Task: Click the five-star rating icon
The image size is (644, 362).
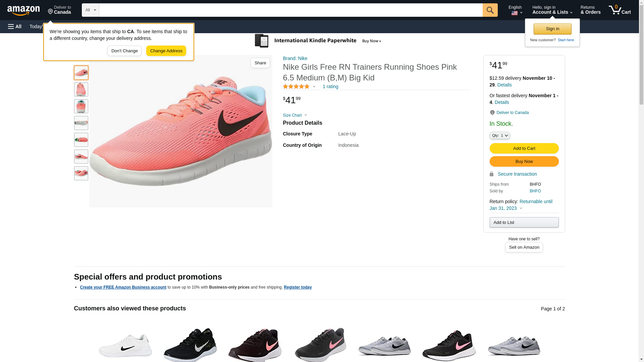Action: [296, 87]
